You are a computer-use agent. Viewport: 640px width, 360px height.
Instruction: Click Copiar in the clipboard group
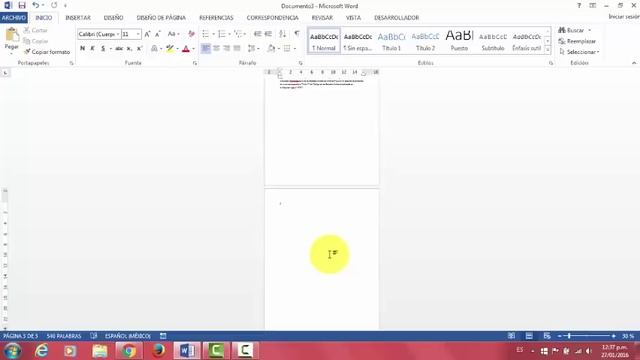(36, 41)
